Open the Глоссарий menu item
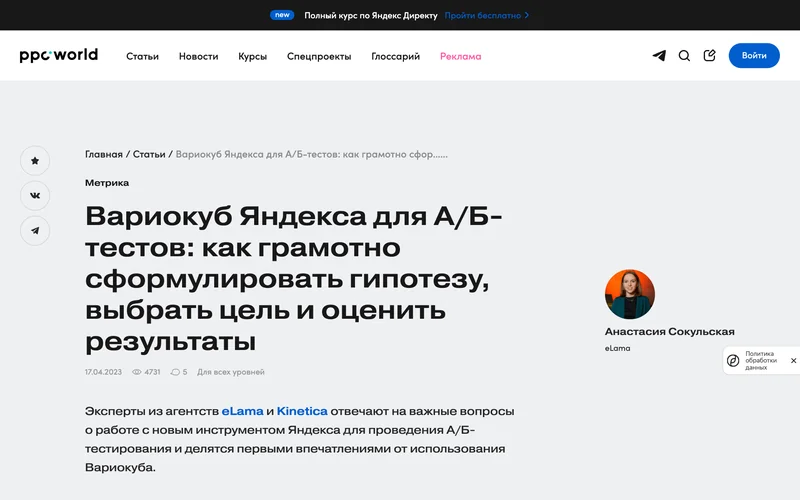The height and width of the screenshot is (500, 800). point(395,56)
